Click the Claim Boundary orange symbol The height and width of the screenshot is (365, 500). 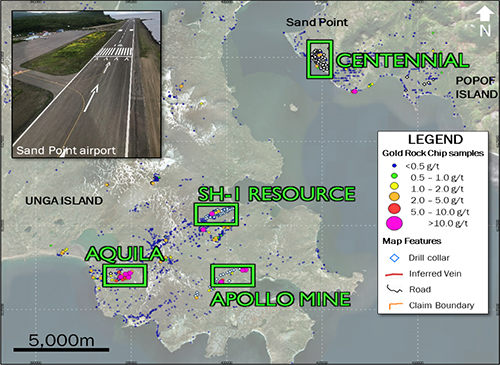[396, 305]
